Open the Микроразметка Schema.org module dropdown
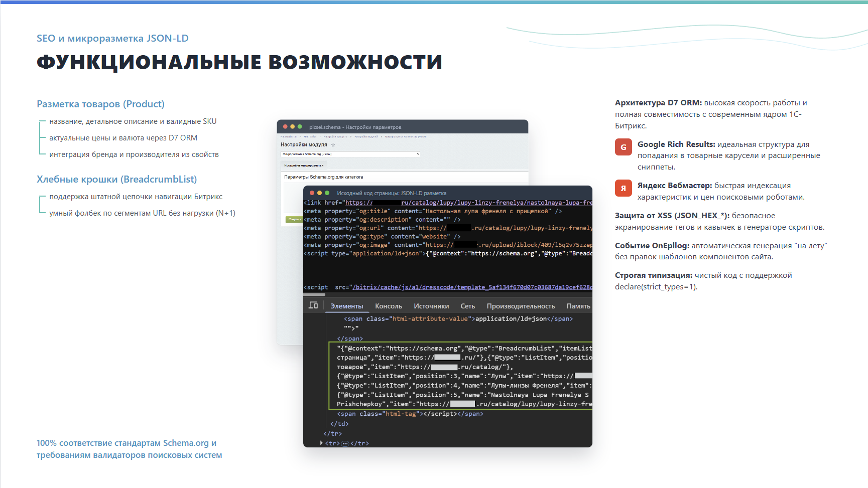Image resolution: width=868 pixels, height=488 pixels. click(x=350, y=154)
